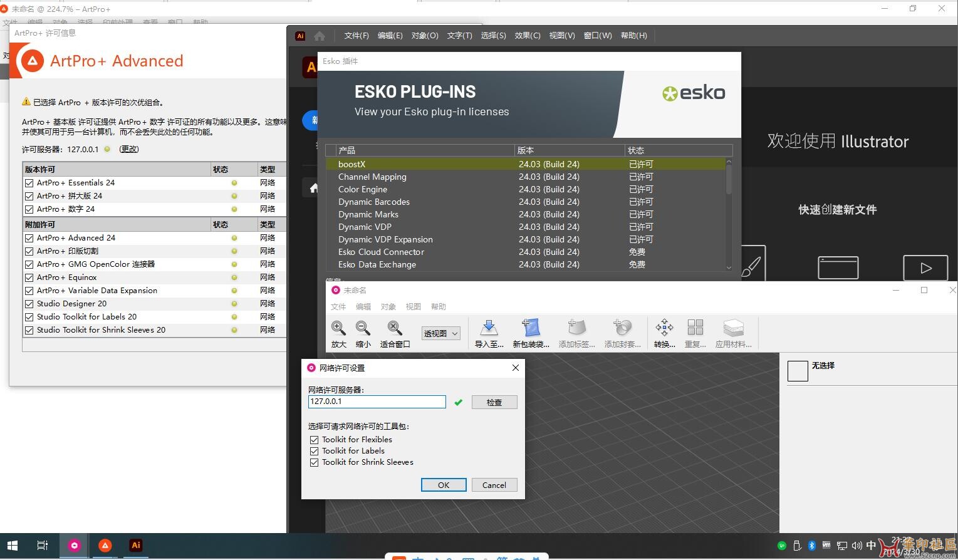Select the boostX row in plug-ins list
Image resolution: width=958 pixels, height=560 pixels.
526,164
